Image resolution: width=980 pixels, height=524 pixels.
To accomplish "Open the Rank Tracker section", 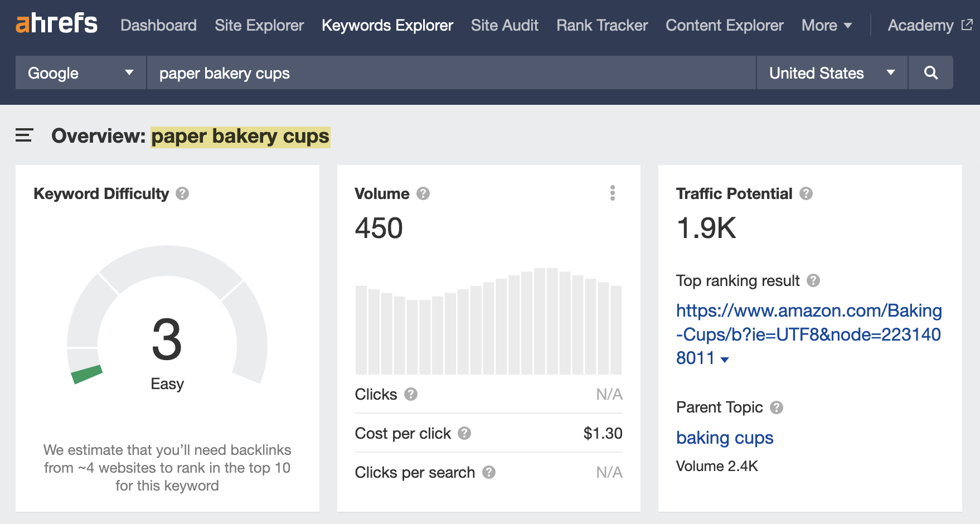I will coord(601,25).
